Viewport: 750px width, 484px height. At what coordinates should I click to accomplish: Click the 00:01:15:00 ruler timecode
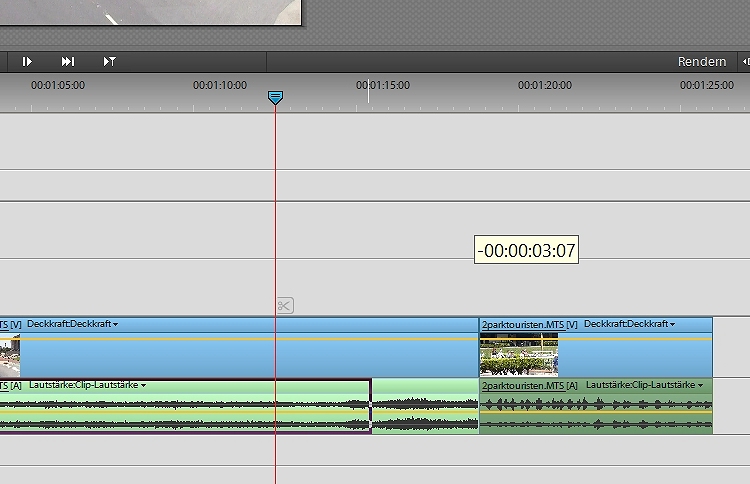383,85
